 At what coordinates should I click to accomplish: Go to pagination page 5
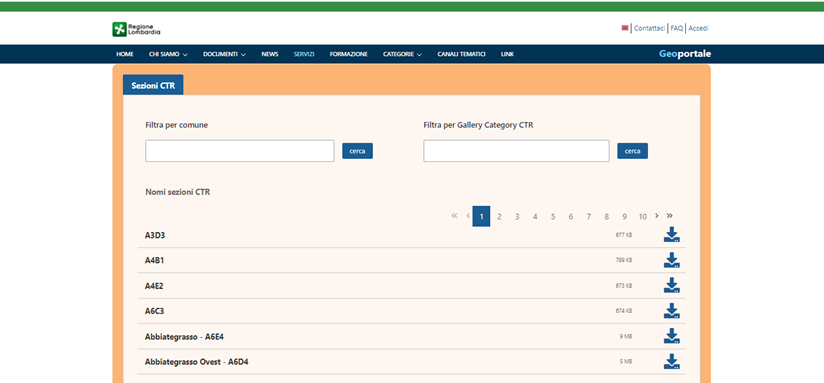pos(553,216)
